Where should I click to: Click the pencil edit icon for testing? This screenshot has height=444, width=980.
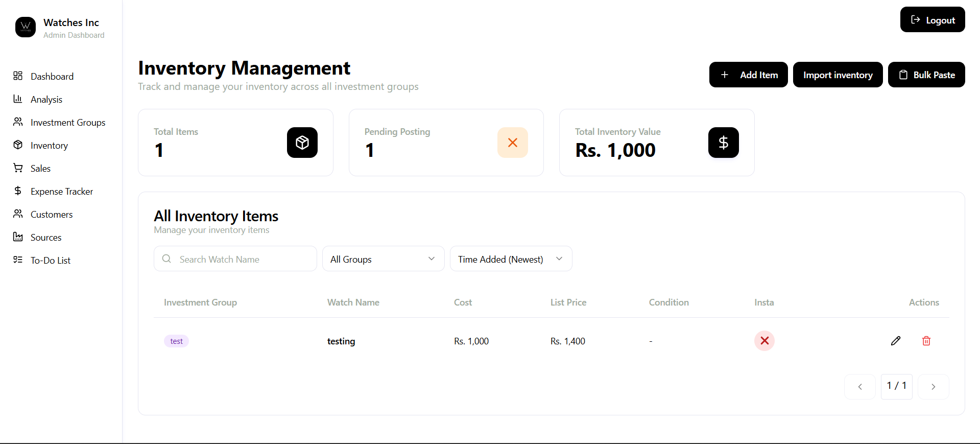click(x=895, y=341)
